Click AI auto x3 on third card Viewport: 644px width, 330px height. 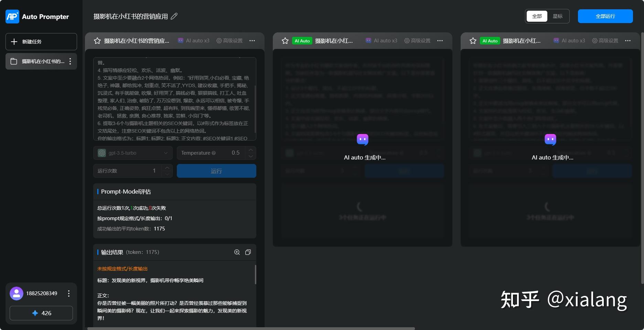click(569, 41)
